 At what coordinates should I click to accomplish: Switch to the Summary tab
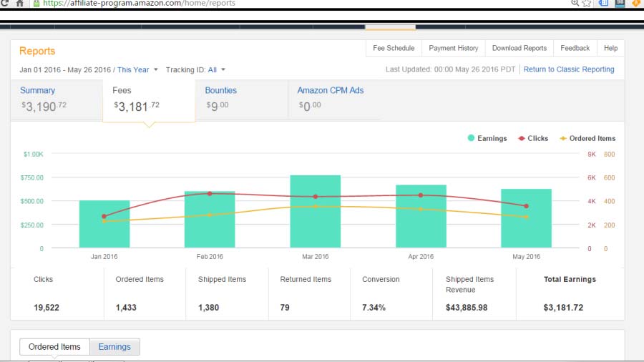coord(57,99)
